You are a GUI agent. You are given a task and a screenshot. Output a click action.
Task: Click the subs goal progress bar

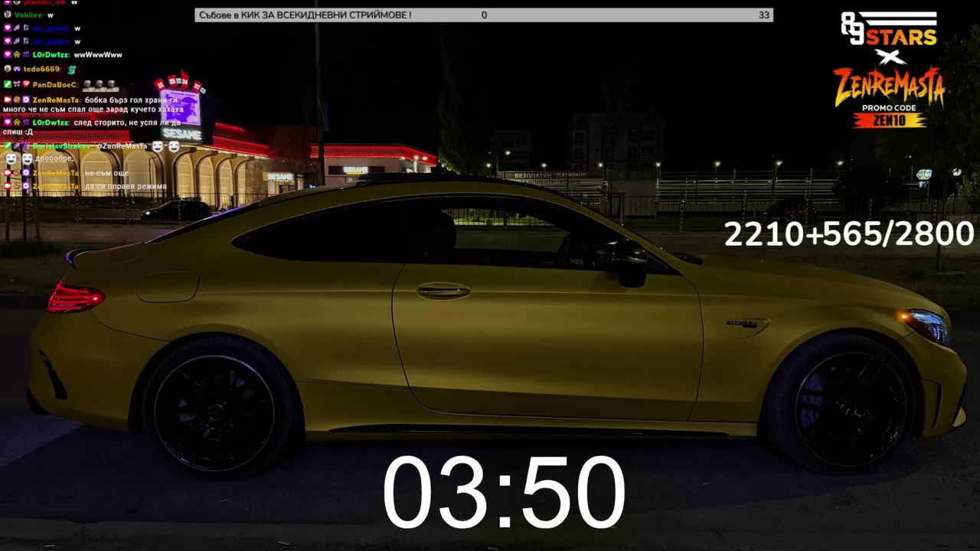(484, 15)
